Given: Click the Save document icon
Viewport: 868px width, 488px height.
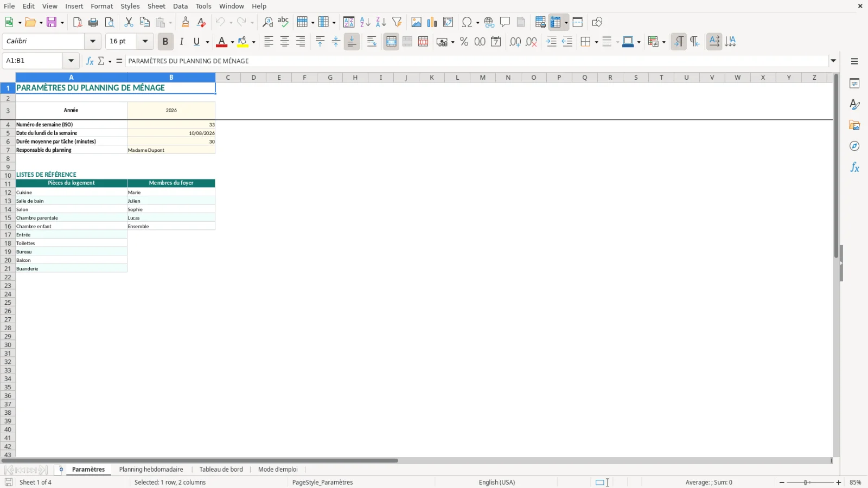Looking at the screenshot, I should click(x=52, y=22).
